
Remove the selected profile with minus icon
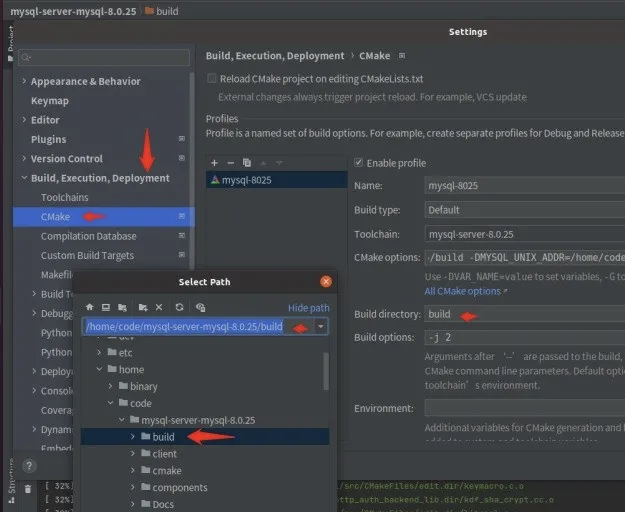click(x=230, y=162)
